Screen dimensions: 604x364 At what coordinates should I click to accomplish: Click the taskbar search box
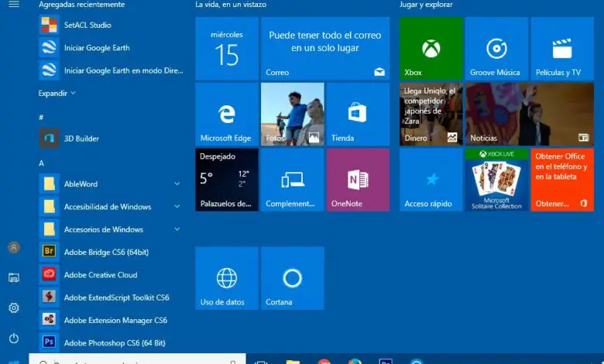[138, 359]
